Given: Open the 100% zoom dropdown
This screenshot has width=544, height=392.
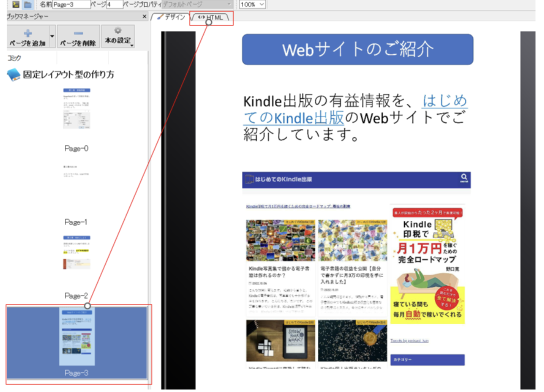Looking at the screenshot, I should (252, 4).
